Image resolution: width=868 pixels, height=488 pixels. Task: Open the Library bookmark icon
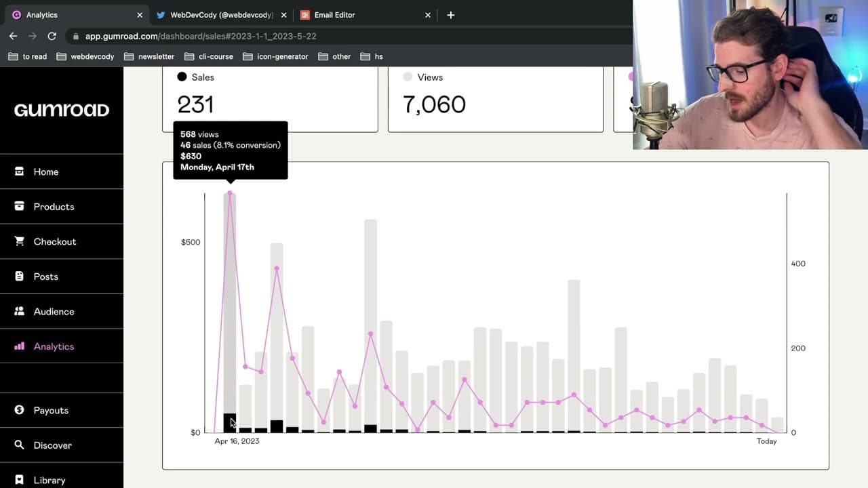tap(20, 480)
